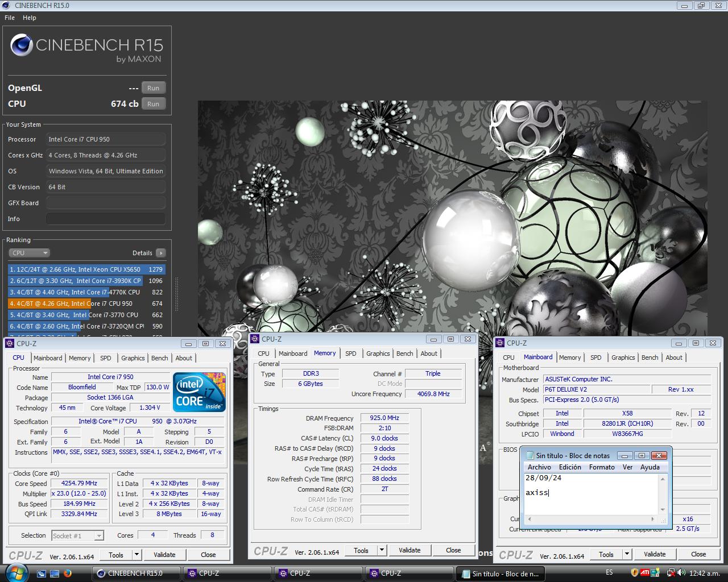Image resolution: width=728 pixels, height=582 pixels.
Task: Select ranking entry Intel Xeon CPU X5650
Action: click(86, 269)
